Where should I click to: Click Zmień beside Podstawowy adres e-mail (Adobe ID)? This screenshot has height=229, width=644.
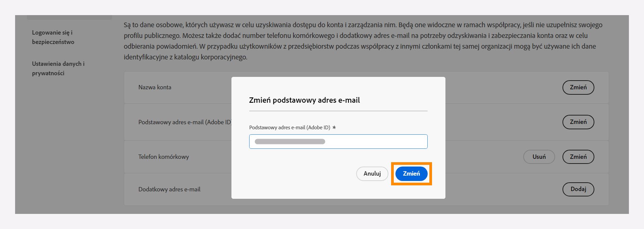coord(578,122)
